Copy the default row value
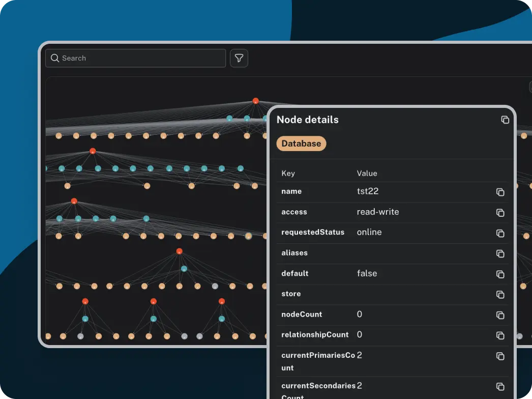Image resolution: width=532 pixels, height=399 pixels. 500,274
